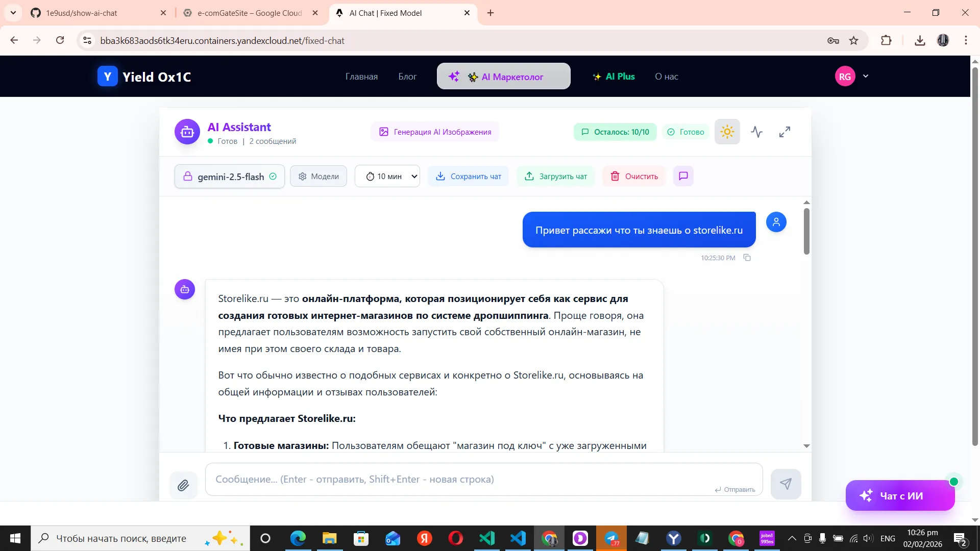This screenshot has height=551, width=980.
Task: Click Сохранить чат button
Action: pos(468,176)
